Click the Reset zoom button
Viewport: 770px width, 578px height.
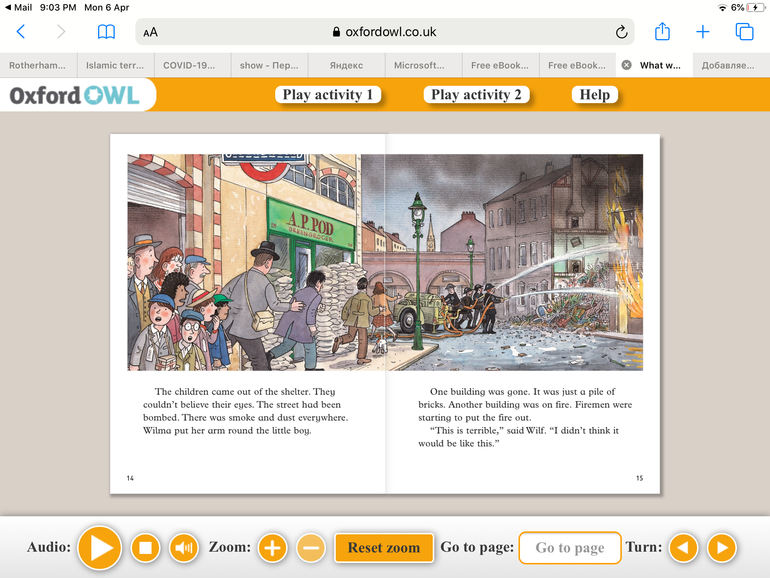[384, 547]
